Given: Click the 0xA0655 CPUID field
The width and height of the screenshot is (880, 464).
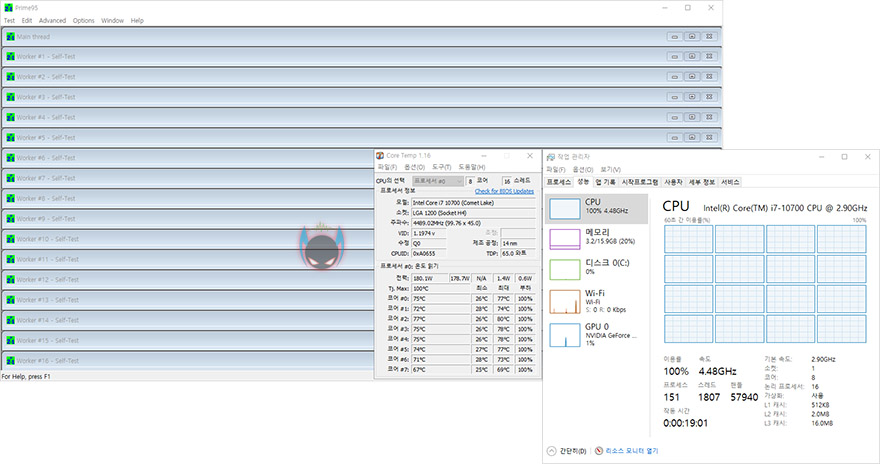Looking at the screenshot, I should [429, 254].
